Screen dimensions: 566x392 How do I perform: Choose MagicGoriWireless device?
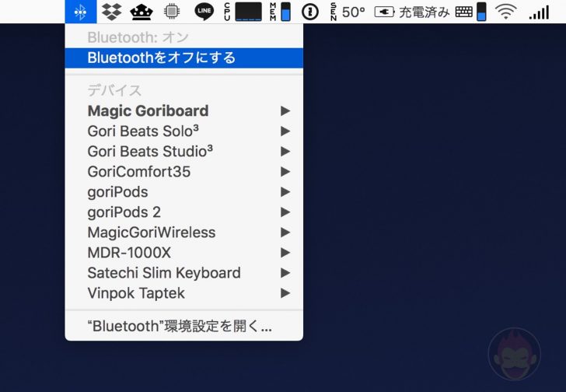click(184, 232)
